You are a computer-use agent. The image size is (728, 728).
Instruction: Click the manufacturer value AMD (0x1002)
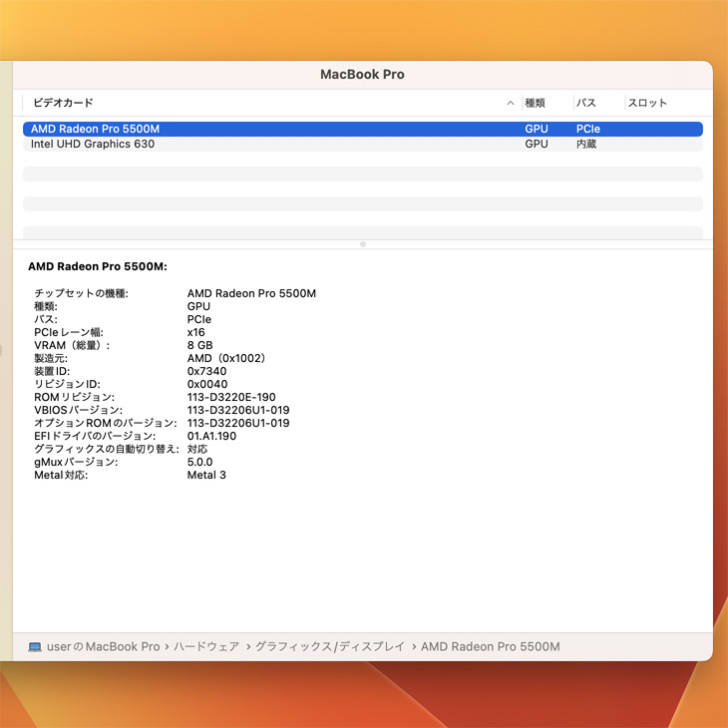(226, 358)
